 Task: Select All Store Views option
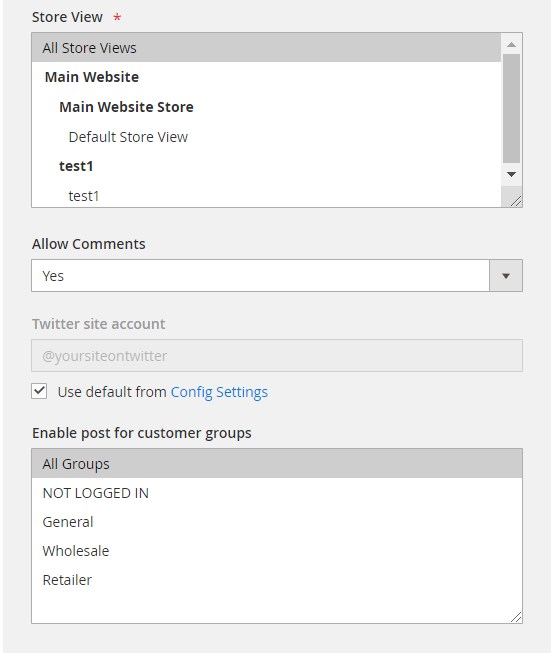[x=266, y=48]
